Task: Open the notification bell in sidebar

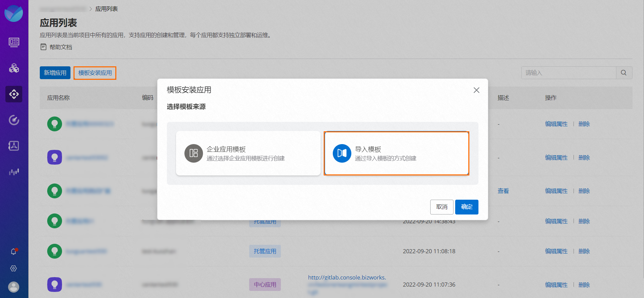Action: pyautogui.click(x=14, y=252)
